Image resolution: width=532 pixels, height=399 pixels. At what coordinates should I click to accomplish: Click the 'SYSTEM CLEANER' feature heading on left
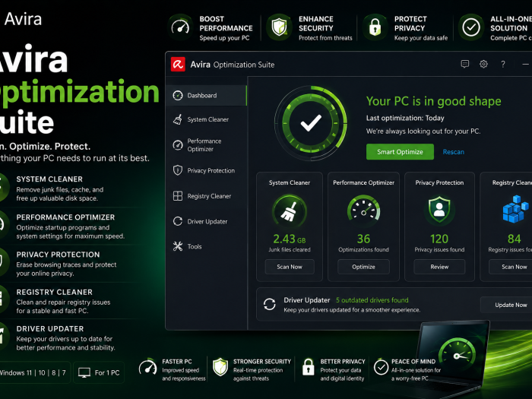pyautogui.click(x=49, y=179)
